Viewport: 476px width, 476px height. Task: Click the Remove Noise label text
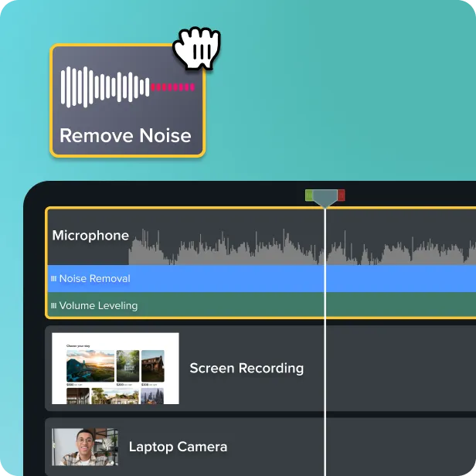coord(125,135)
